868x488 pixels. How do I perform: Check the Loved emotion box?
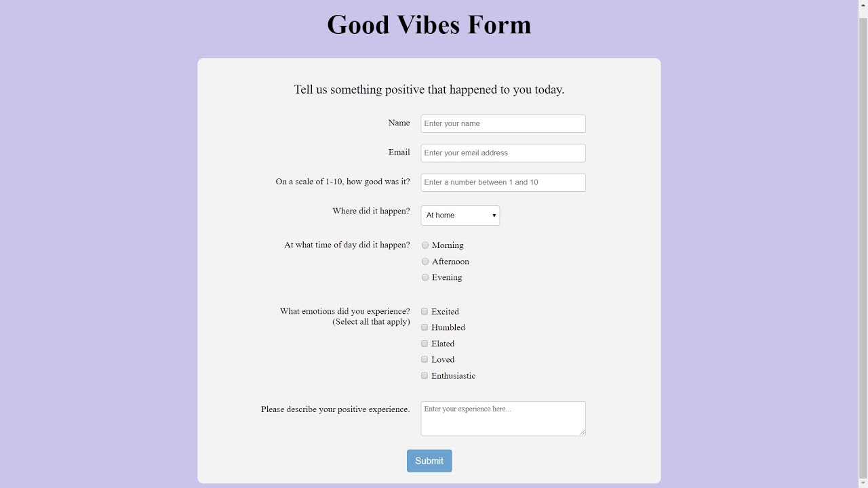pyautogui.click(x=425, y=360)
